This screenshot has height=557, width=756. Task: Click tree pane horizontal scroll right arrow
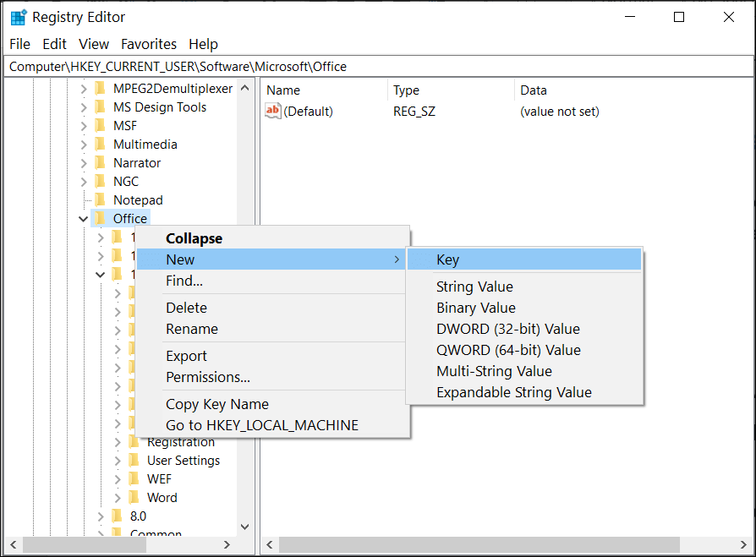click(x=227, y=545)
